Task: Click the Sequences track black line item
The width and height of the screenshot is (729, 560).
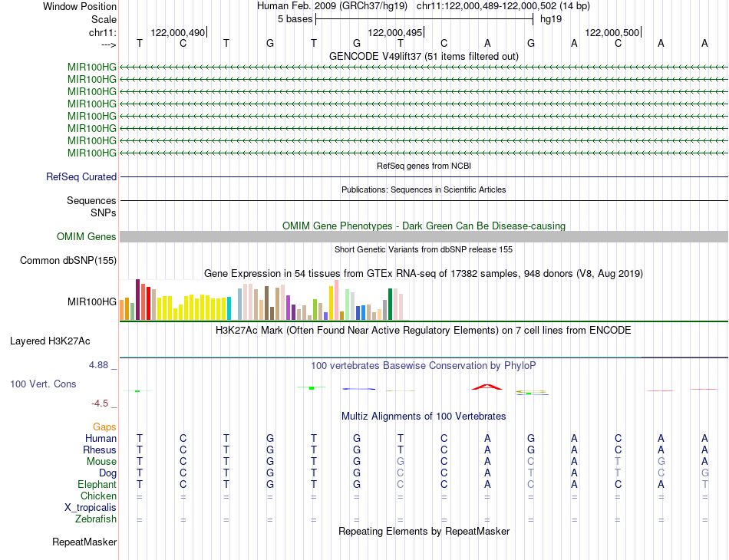Action: 424,200
